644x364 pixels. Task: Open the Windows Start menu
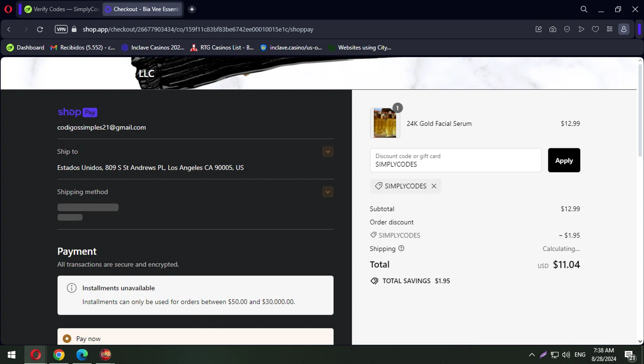click(x=12, y=355)
